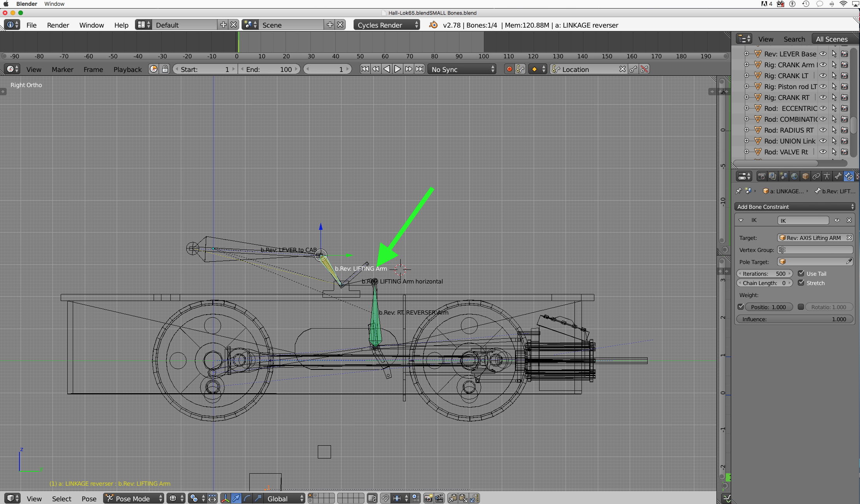This screenshot has width=860, height=504.
Task: Click the Chain Length value field
Action: point(764,283)
